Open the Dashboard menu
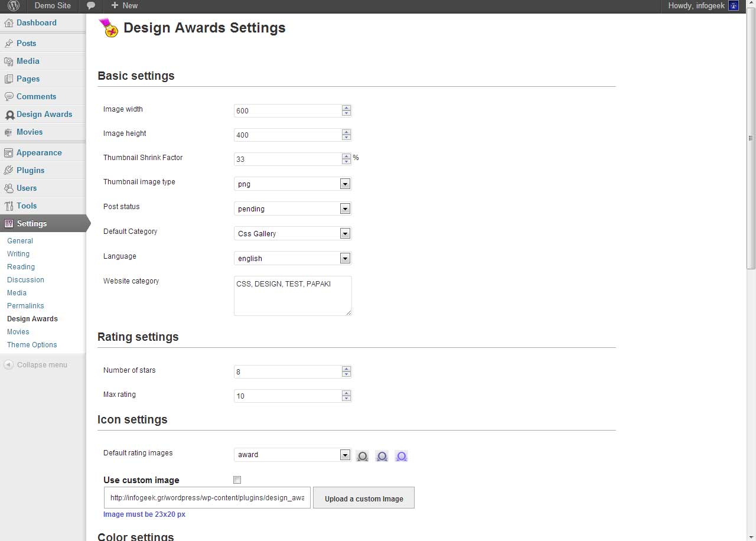The height and width of the screenshot is (541, 756). (x=37, y=23)
